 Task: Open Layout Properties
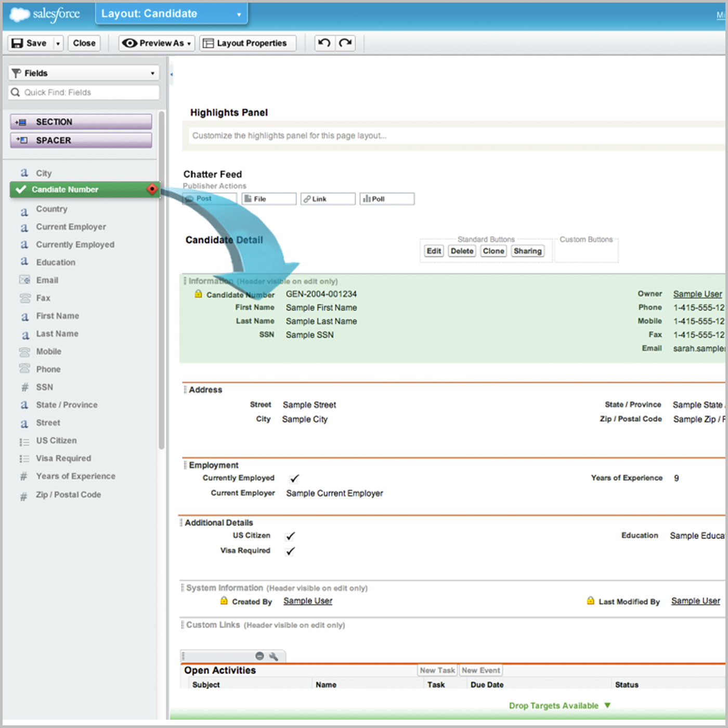(x=248, y=43)
